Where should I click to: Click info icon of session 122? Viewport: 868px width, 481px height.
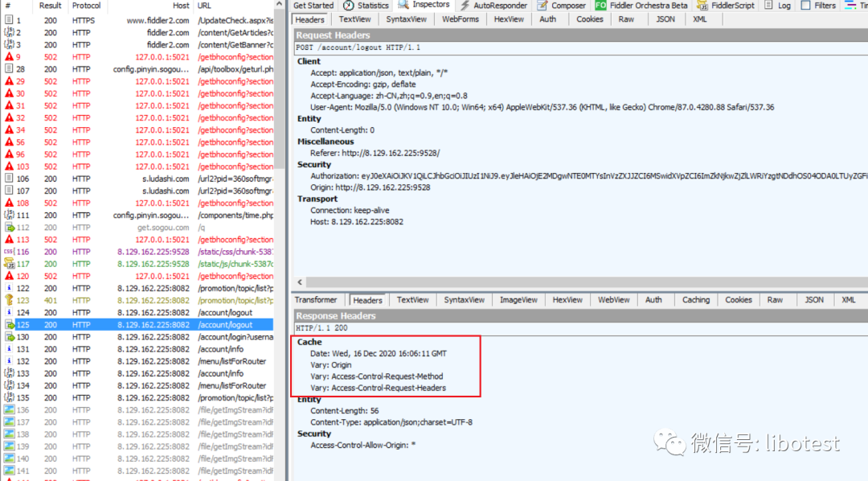(x=9, y=288)
